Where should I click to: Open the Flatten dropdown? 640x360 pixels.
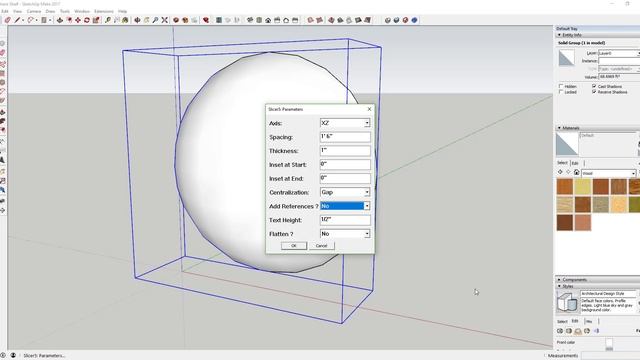367,234
